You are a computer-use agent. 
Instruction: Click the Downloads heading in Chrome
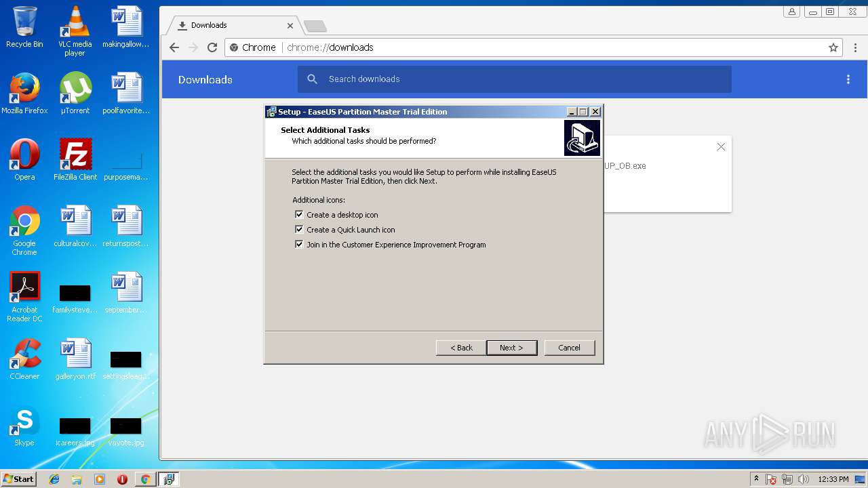click(205, 79)
